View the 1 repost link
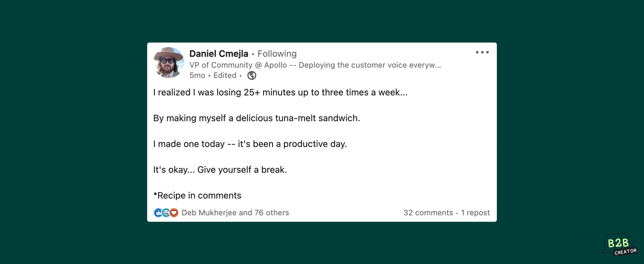 point(475,213)
